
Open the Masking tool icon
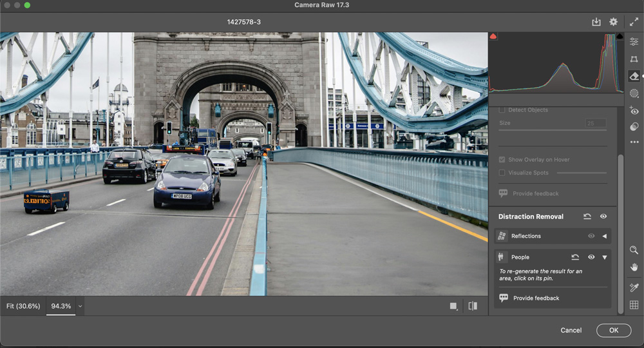point(634,93)
